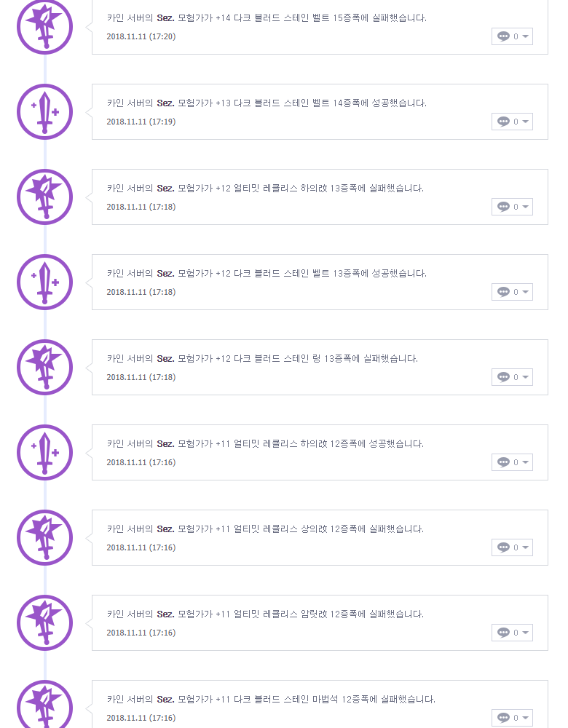Open comment dropdown for 하의改 13증폭 실패 post
The height and width of the screenshot is (728, 568).
coord(512,207)
